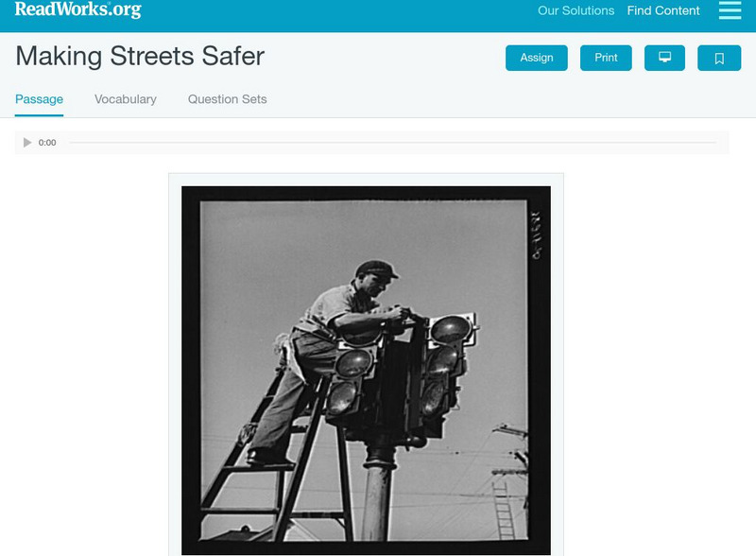Click the ReadWorks.org logo

[78, 9]
